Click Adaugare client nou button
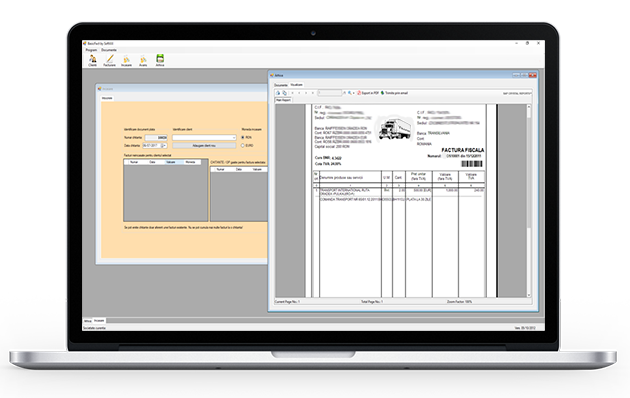This screenshot has width=630, height=398. point(204,145)
